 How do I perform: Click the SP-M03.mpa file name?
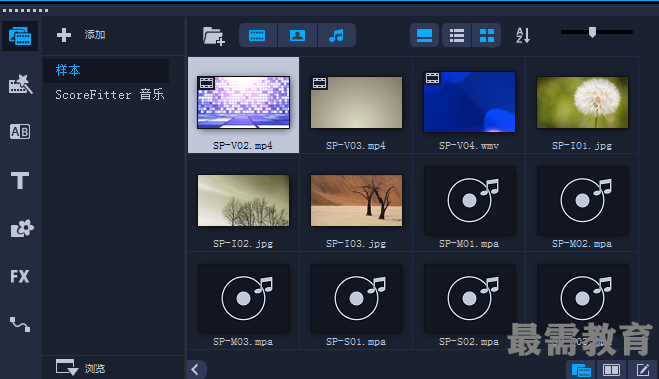click(243, 342)
